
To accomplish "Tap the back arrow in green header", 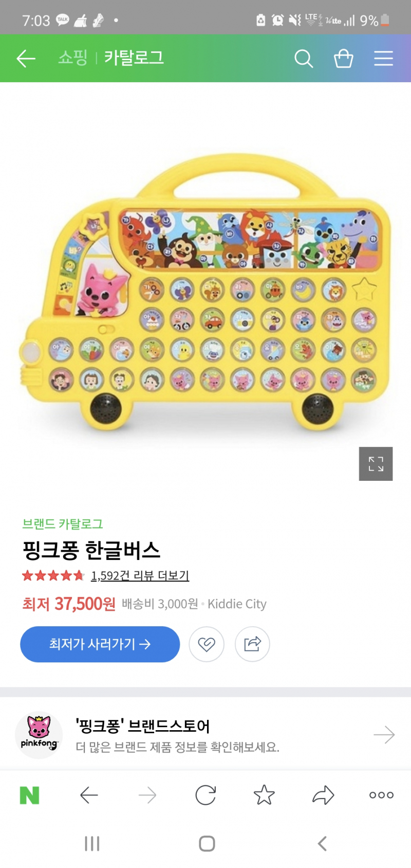I will coord(26,59).
